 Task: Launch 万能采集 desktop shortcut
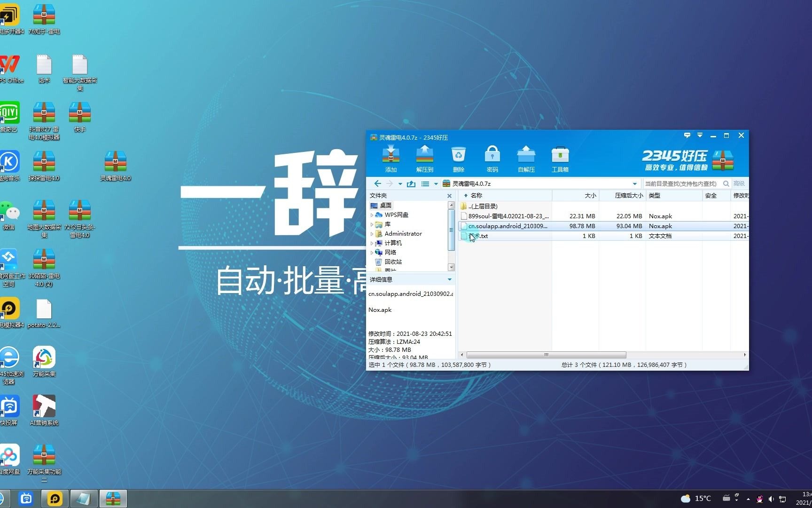coord(44,362)
